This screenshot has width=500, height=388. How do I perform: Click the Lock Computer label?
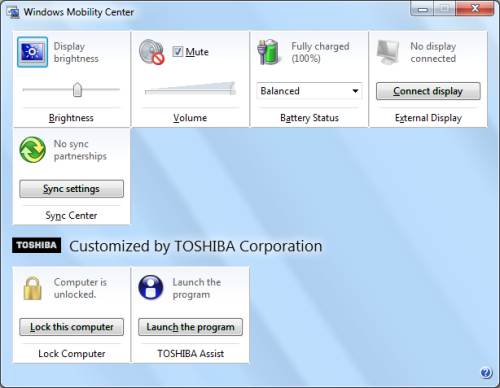(72, 353)
